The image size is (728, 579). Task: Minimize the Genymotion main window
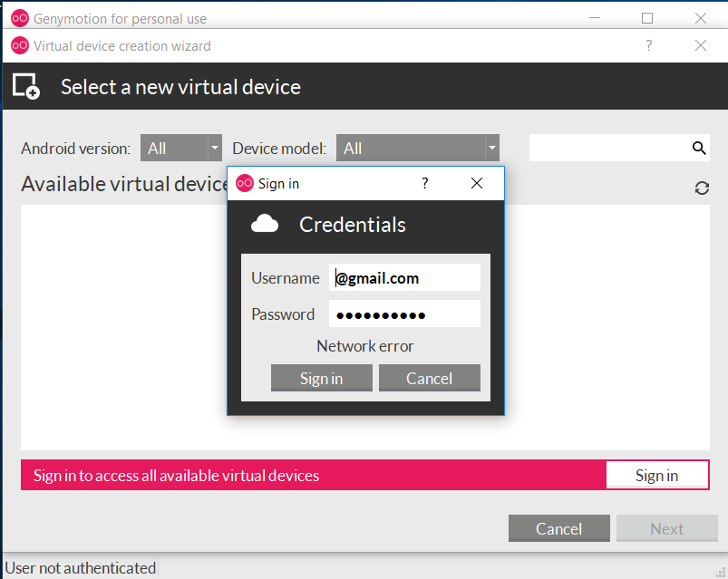(x=595, y=18)
